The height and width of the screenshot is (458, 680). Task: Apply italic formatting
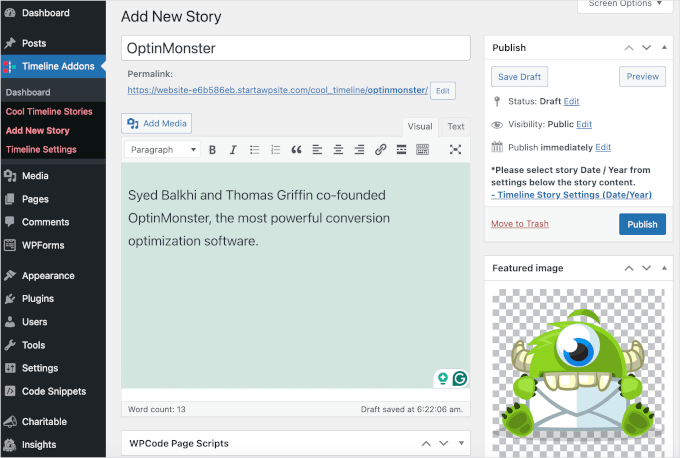233,150
